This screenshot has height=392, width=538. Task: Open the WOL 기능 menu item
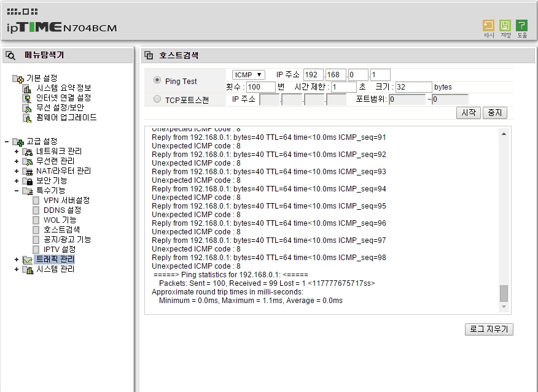[x=60, y=220]
